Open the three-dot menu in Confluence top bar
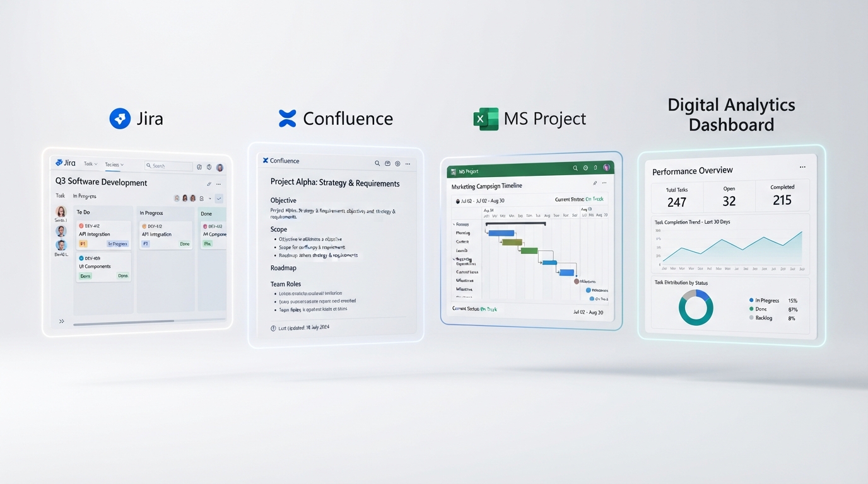Image resolution: width=868 pixels, height=484 pixels. 408,163
